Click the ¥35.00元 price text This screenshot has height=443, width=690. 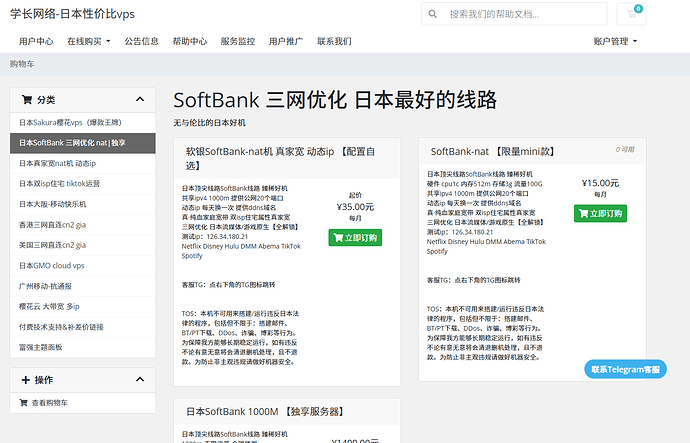(x=355, y=207)
